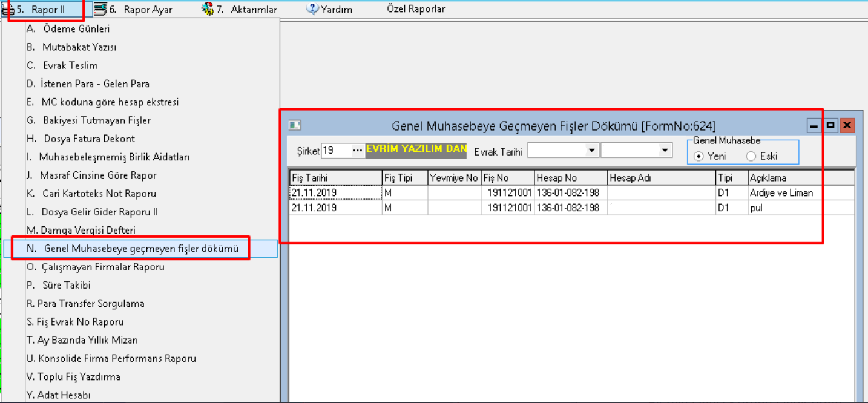Image resolution: width=868 pixels, height=403 pixels.
Task: Choose C. Evrak Teslim
Action: 140,65
